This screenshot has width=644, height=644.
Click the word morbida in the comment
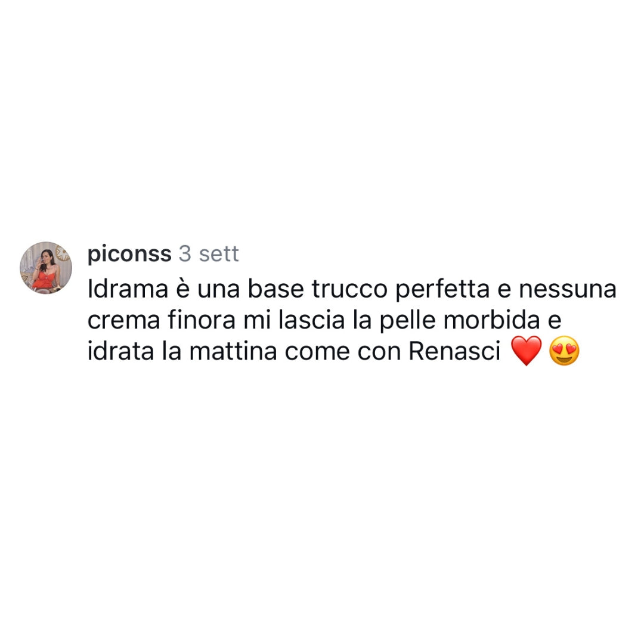pos(491,320)
